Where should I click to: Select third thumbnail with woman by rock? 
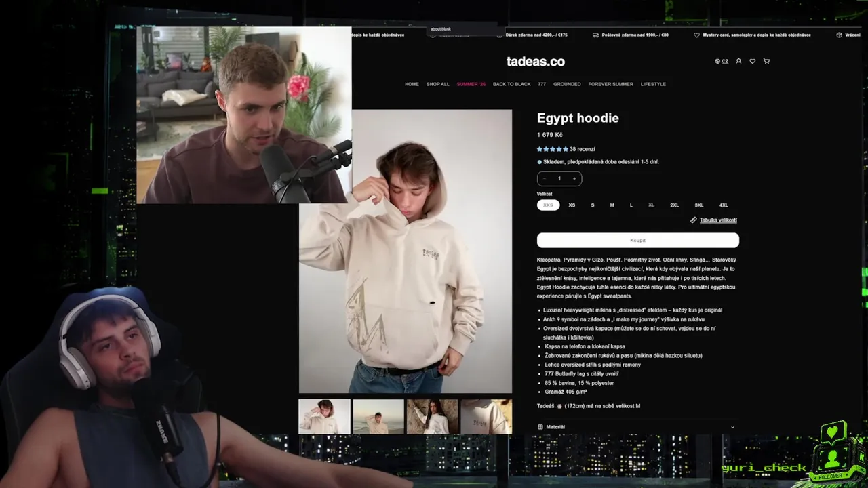[x=433, y=417]
